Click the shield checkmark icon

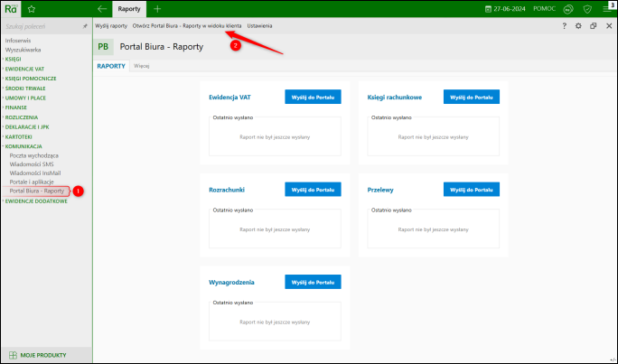[587, 9]
